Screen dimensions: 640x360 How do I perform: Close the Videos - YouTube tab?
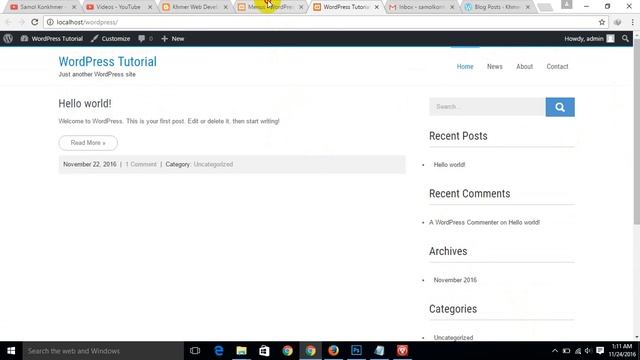click(x=150, y=7)
